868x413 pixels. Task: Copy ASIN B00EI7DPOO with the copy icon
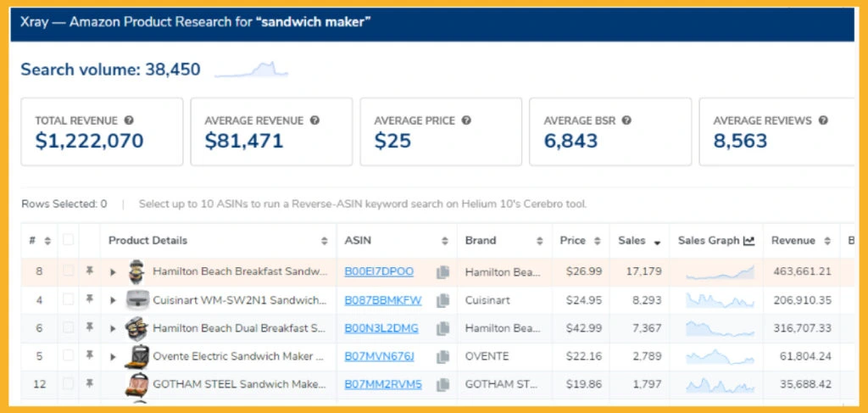pos(442,272)
